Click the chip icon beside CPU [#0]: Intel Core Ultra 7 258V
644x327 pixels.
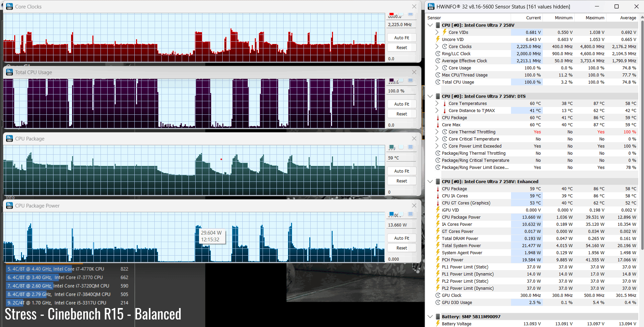pos(438,25)
